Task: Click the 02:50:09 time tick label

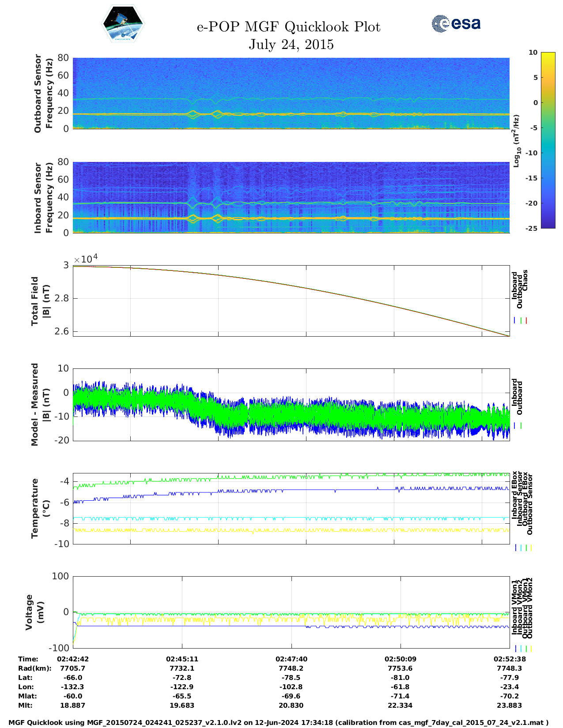Action: (x=400, y=659)
